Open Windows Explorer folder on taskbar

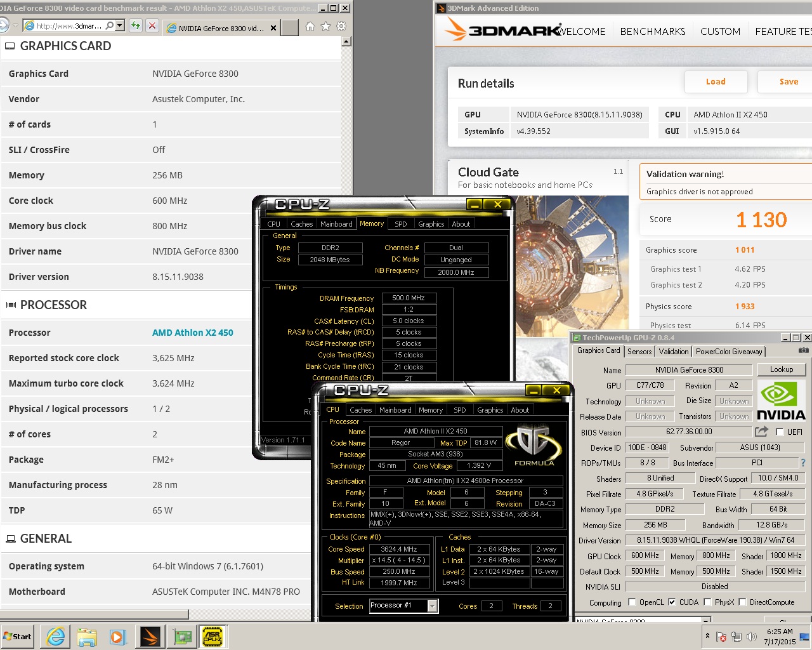pyautogui.click(x=87, y=637)
